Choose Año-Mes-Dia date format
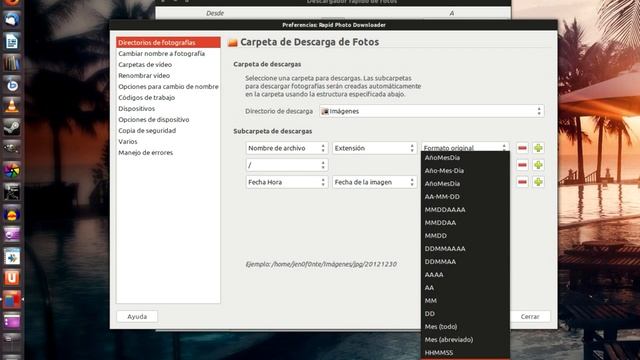This screenshot has width=640, height=360. [x=465, y=171]
